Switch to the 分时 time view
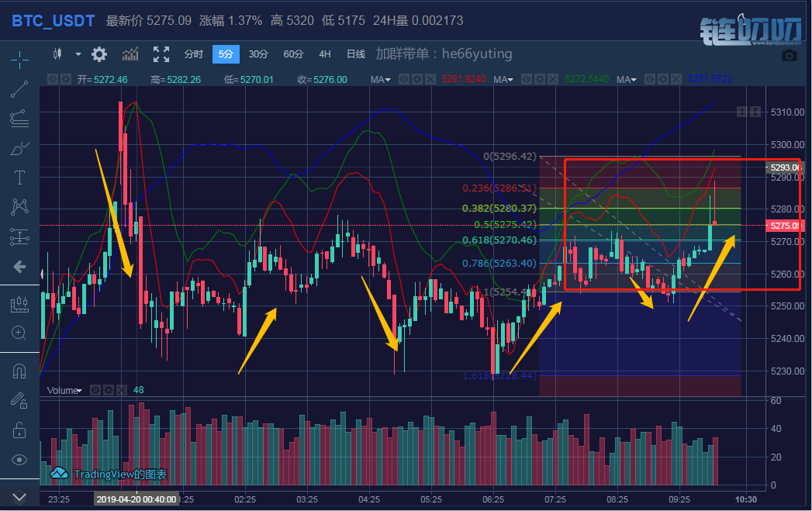This screenshot has width=812, height=511. point(194,54)
